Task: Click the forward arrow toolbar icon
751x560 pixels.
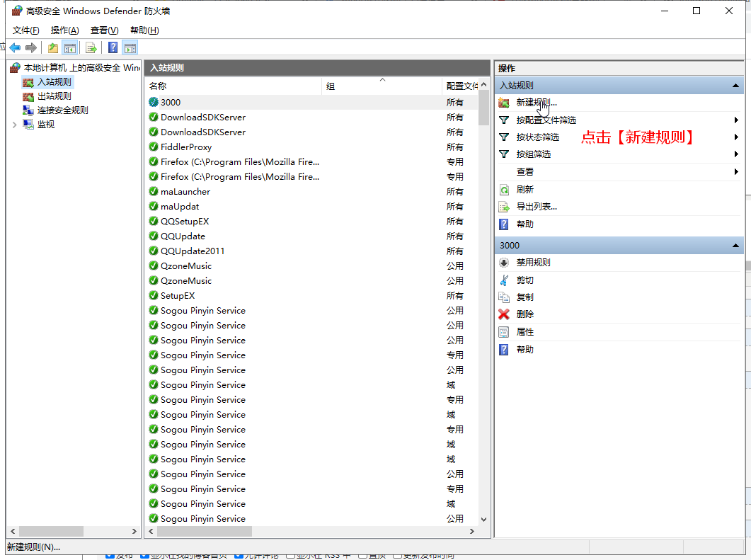Action: click(x=31, y=48)
